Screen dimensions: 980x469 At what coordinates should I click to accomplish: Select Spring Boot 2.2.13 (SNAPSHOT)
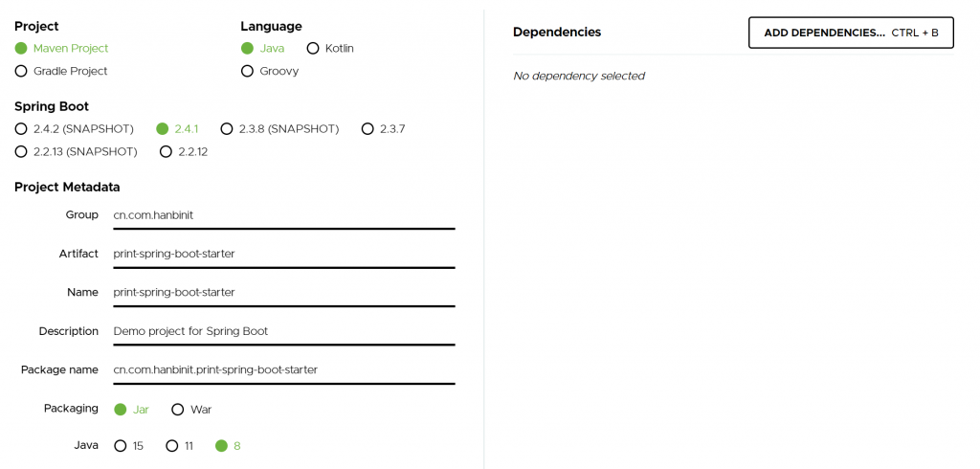[x=76, y=151]
